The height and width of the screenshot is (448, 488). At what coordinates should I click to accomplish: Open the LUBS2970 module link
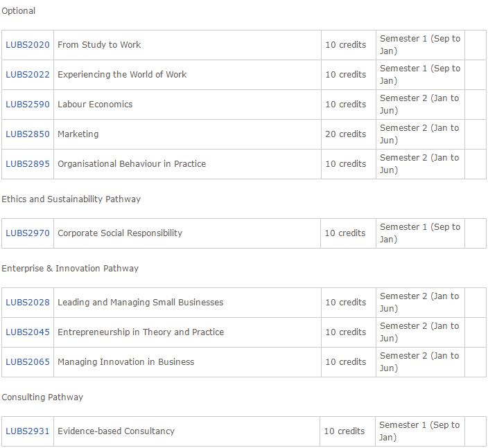coord(28,233)
